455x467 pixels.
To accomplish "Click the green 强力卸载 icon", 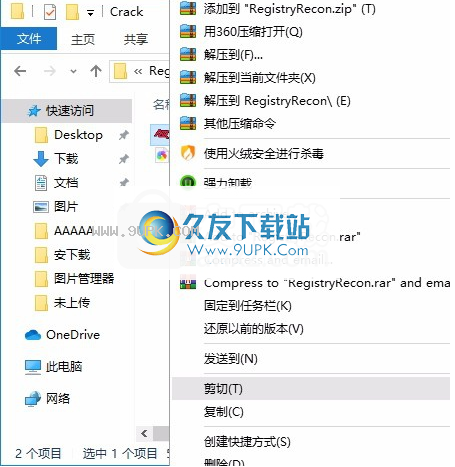I will tap(188, 182).
